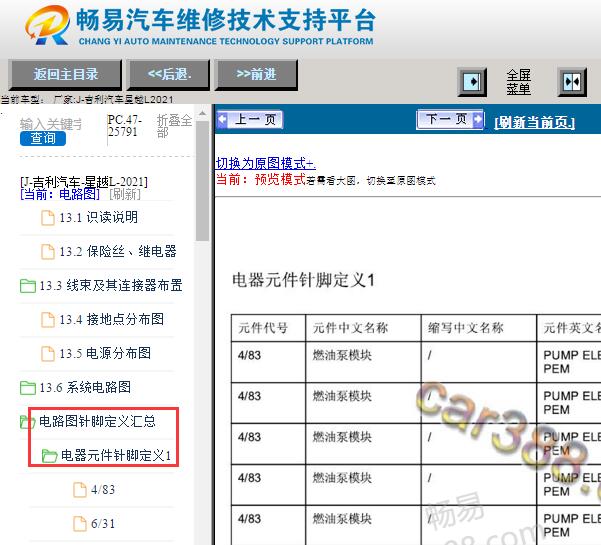
Task: Go to next page with 下一页
Action: pos(450,120)
